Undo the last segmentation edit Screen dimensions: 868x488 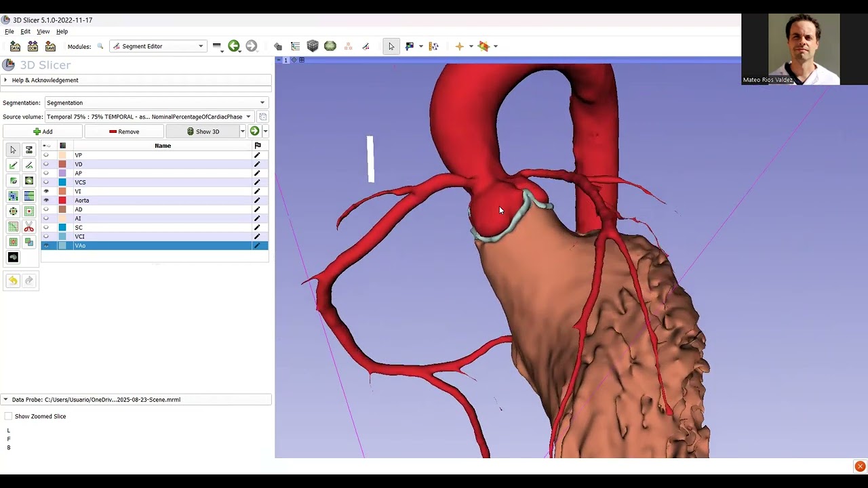coord(13,281)
